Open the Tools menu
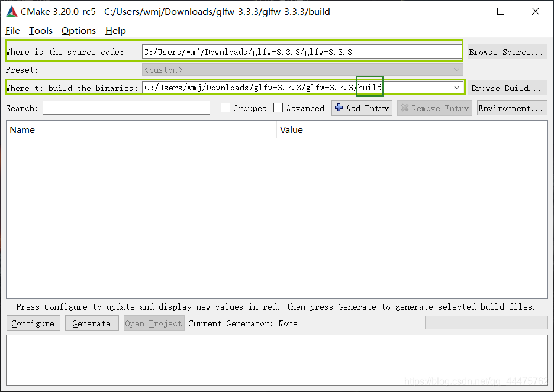554x392 pixels. (41, 31)
